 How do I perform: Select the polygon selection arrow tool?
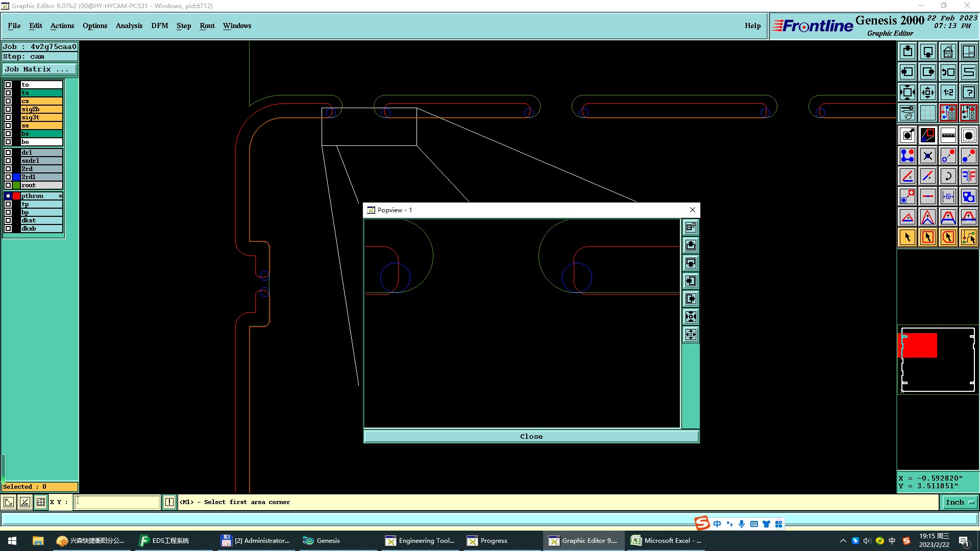click(x=948, y=237)
